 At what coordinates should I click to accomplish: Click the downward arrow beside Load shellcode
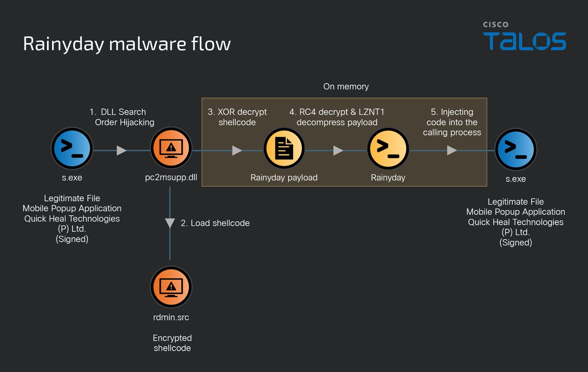170,223
